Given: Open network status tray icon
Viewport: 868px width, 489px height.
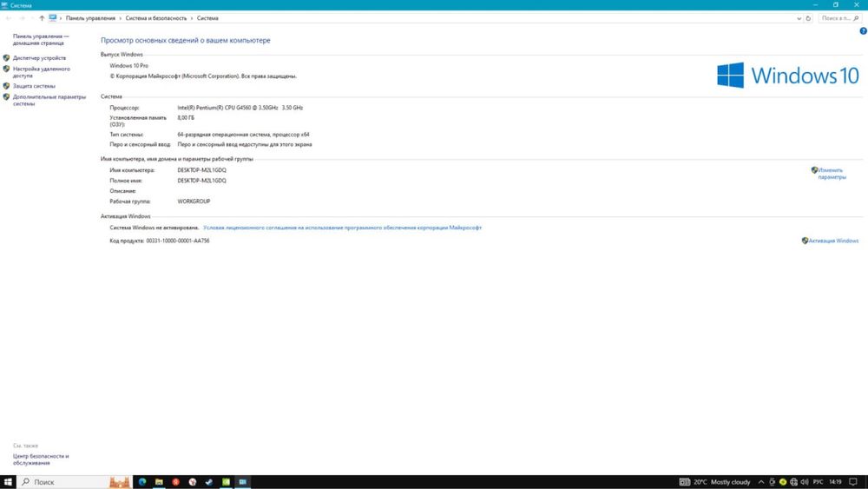Looking at the screenshot, I should pos(794,482).
